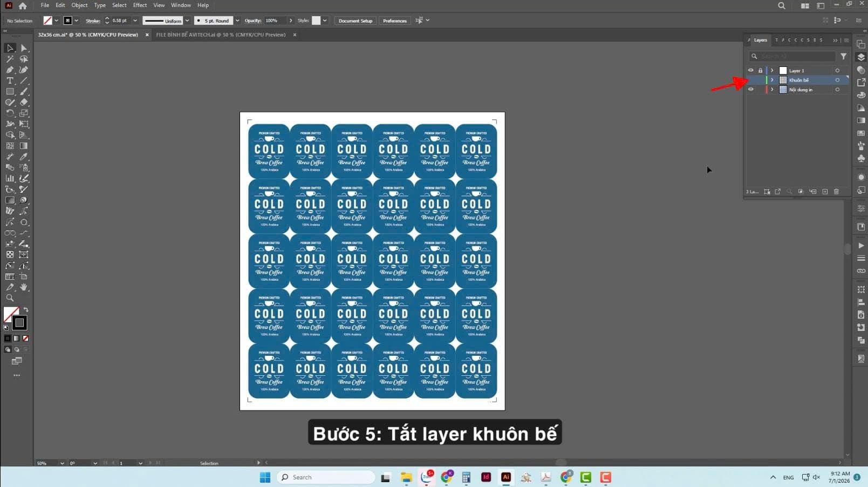868x487 pixels.
Task: Select the Selection tool in the toolbar
Action: tap(10, 48)
